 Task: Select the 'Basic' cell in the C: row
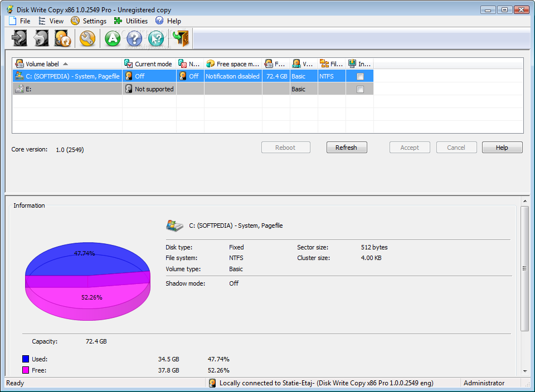pyautogui.click(x=304, y=76)
